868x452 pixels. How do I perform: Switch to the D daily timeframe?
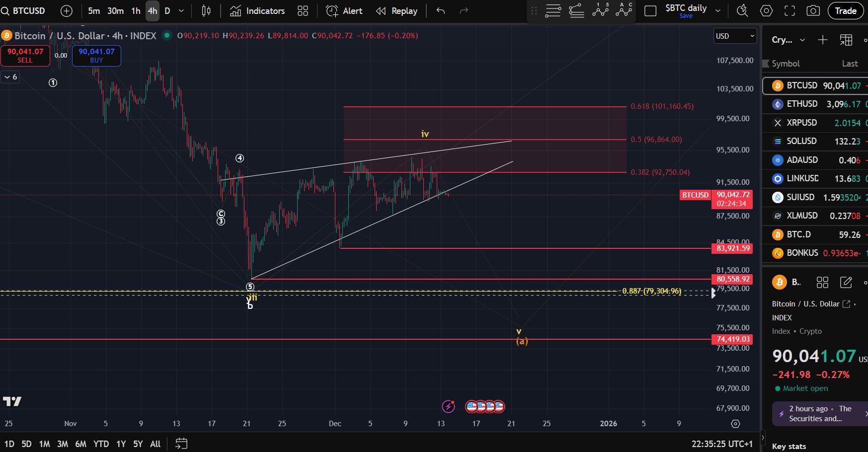pyautogui.click(x=167, y=11)
